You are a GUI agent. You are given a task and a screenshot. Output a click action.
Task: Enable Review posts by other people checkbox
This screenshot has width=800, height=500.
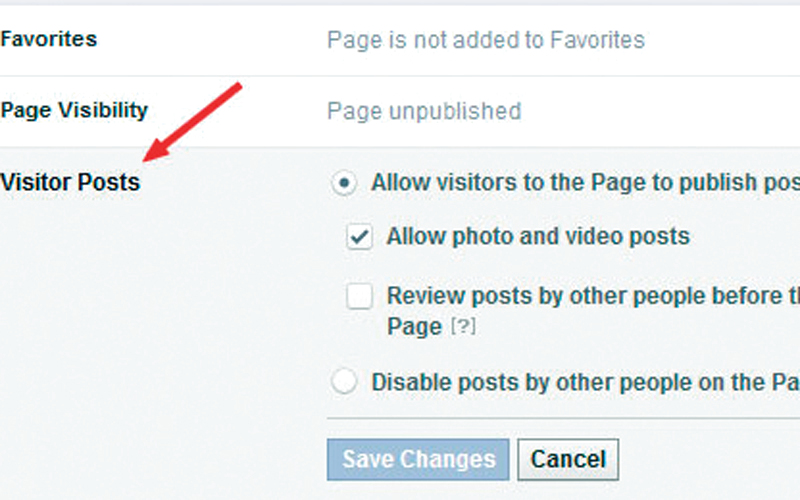click(359, 296)
